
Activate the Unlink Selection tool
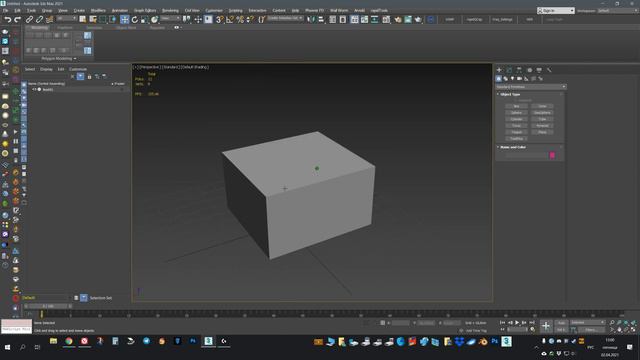39,19
